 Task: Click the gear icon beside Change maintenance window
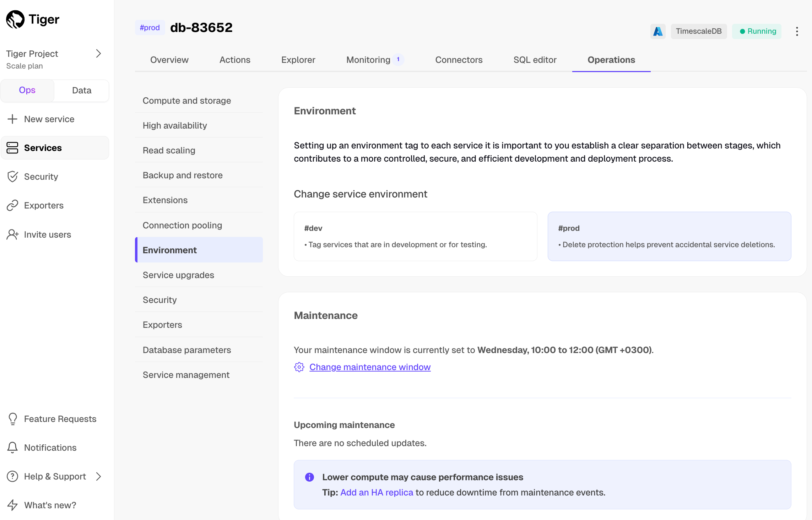pyautogui.click(x=299, y=367)
